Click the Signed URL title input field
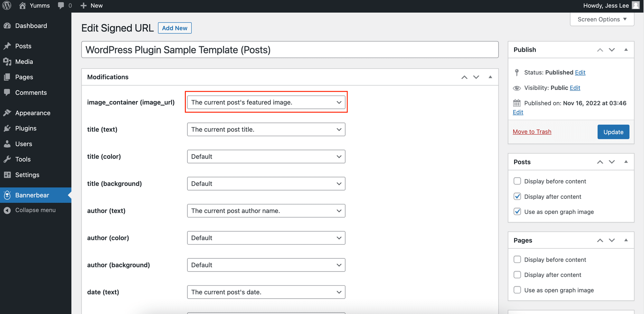 point(290,50)
